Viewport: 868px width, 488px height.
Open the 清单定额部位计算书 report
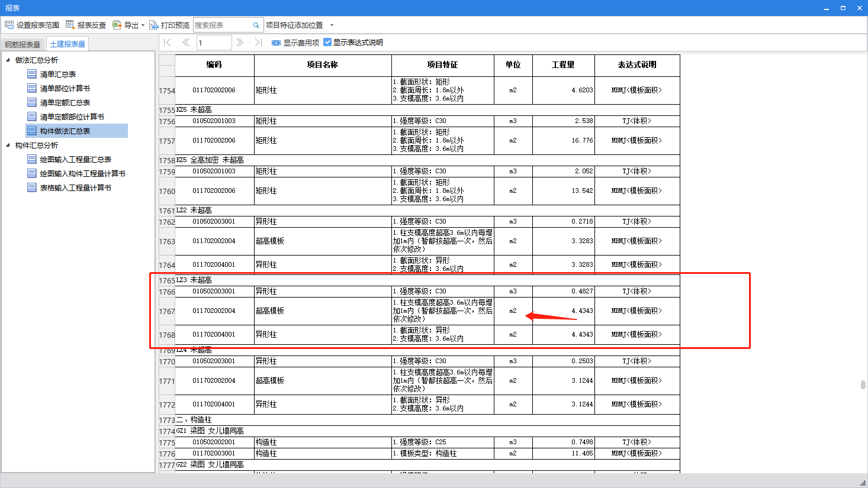click(x=72, y=117)
